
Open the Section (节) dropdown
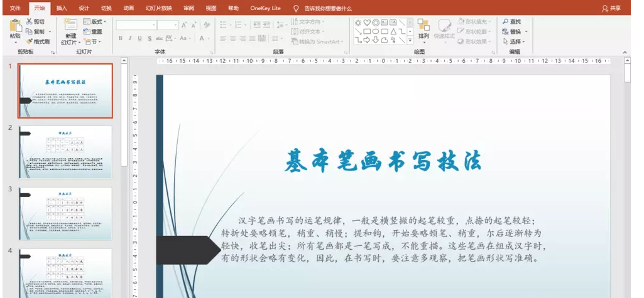(x=92, y=42)
